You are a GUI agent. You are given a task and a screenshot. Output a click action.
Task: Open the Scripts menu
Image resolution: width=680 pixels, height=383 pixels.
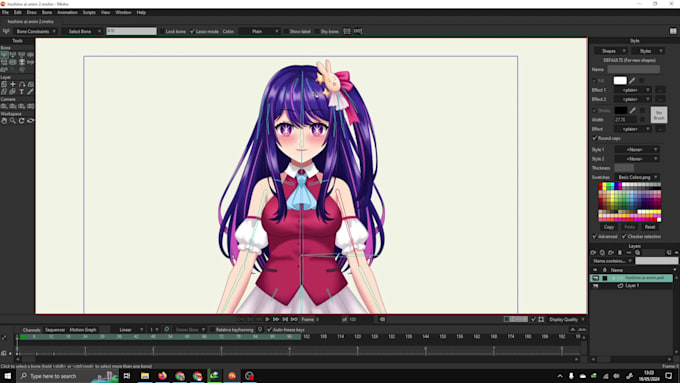(x=89, y=13)
